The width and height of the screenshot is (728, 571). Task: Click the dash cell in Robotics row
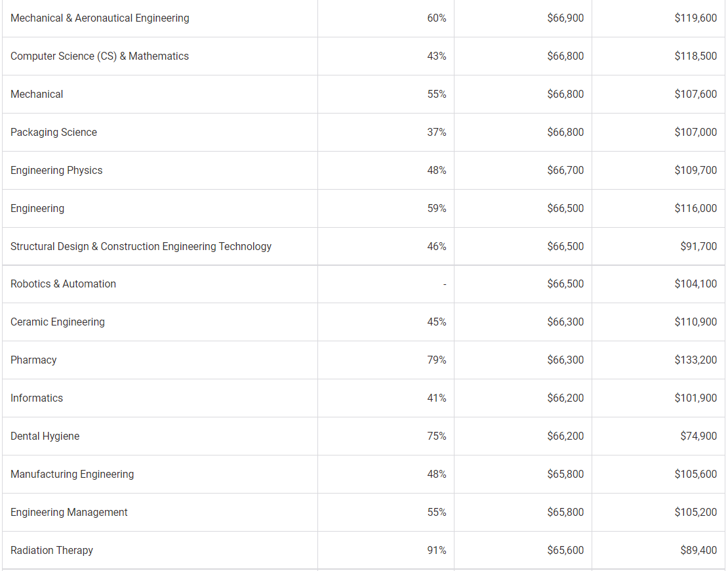(x=445, y=284)
